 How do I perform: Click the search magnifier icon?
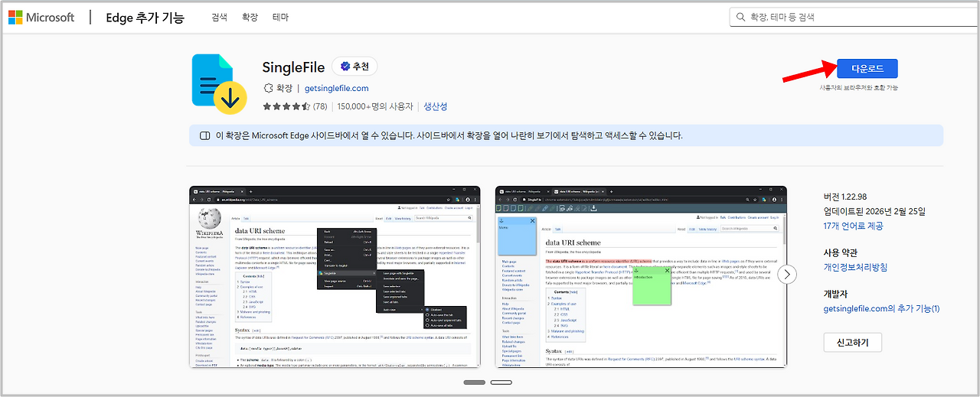(x=740, y=17)
